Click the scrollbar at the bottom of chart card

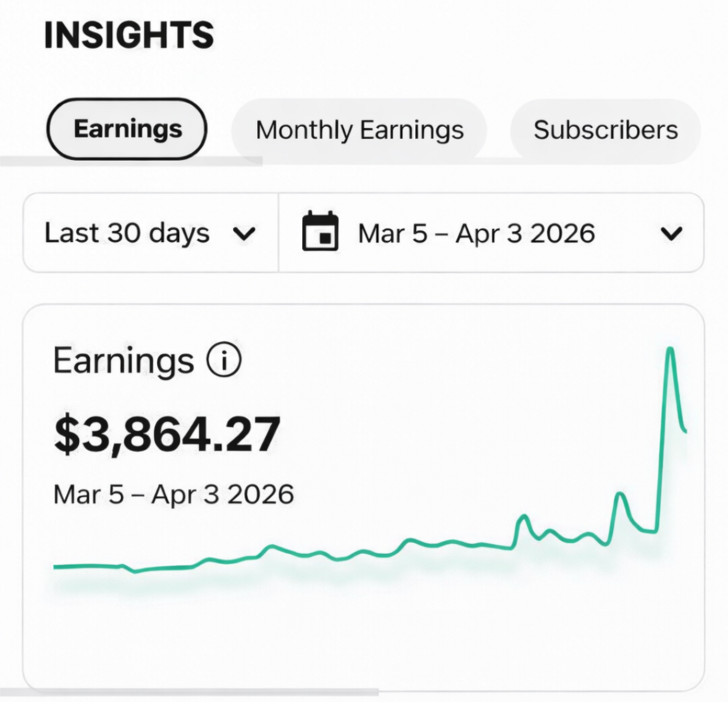click(190, 693)
